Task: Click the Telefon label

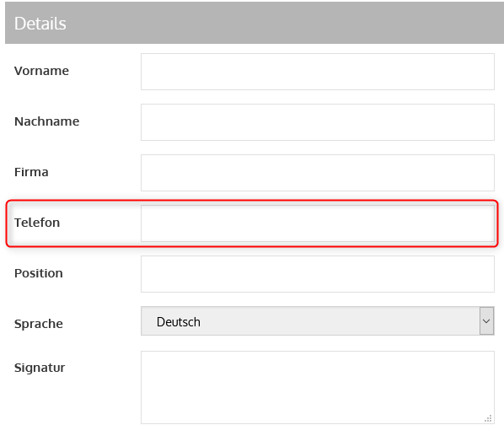Action: (x=37, y=223)
